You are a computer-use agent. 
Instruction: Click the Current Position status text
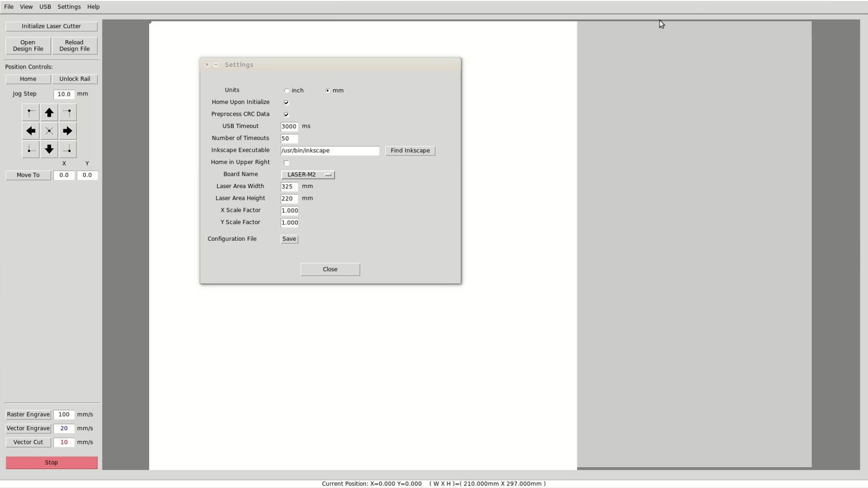(x=372, y=484)
